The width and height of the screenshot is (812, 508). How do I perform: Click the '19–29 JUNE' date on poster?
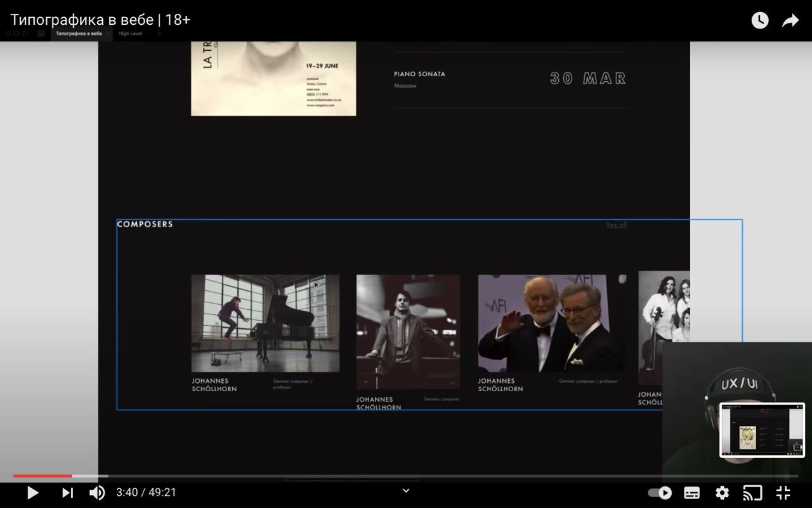point(322,66)
